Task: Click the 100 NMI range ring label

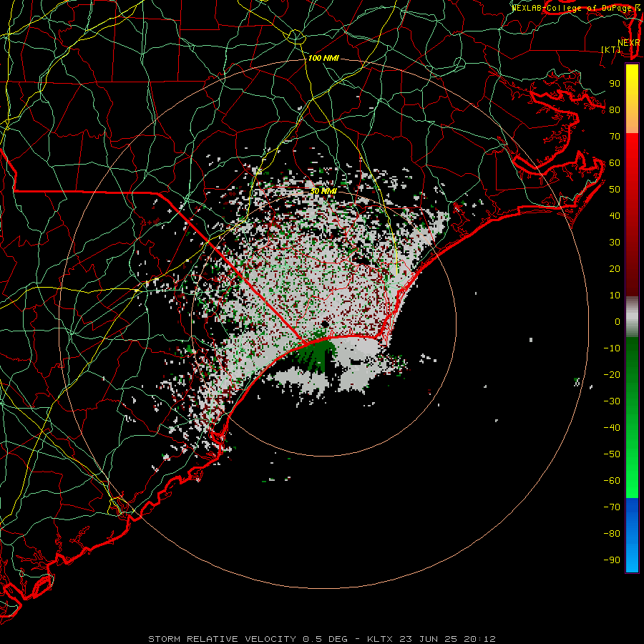Action: [323, 59]
